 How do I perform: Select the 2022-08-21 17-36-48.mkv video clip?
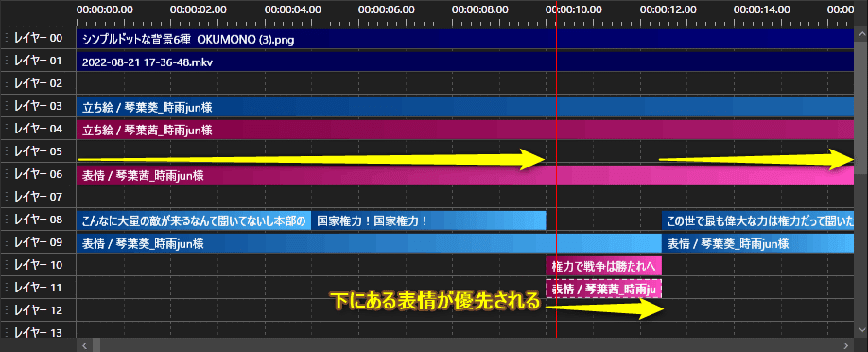pyautogui.click(x=465, y=62)
